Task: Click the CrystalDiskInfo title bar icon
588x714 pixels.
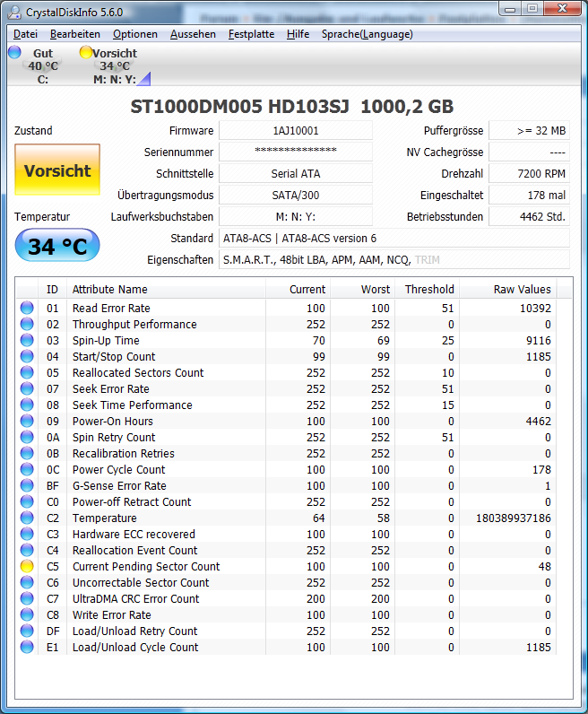Action: tap(14, 13)
